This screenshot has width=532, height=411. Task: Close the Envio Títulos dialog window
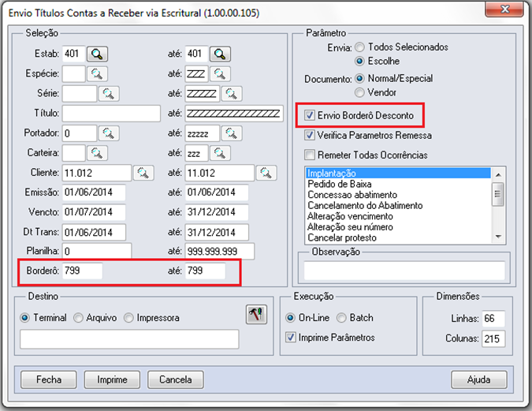(504, 9)
